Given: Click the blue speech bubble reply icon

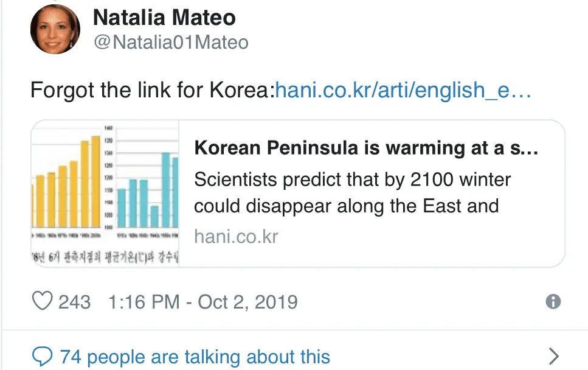Looking at the screenshot, I should click(41, 356).
